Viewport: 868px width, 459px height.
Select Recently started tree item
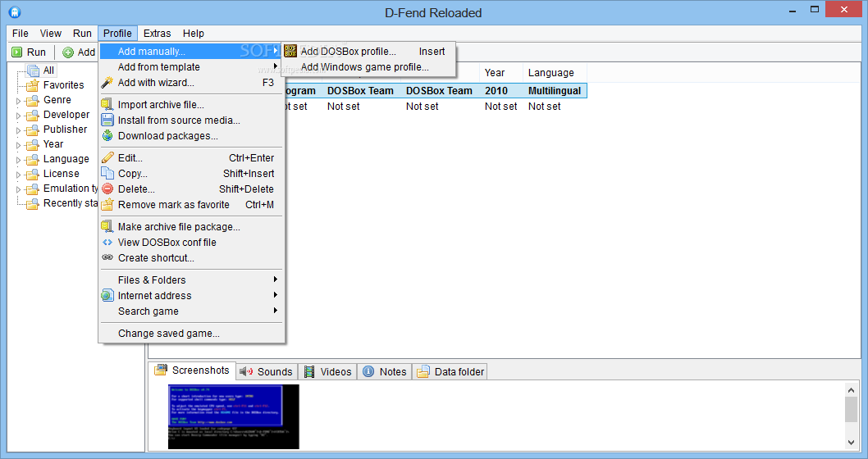pyautogui.click(x=71, y=203)
